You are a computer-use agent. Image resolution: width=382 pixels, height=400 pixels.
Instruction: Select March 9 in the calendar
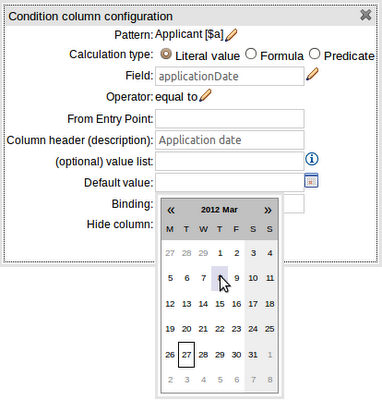pos(236,278)
